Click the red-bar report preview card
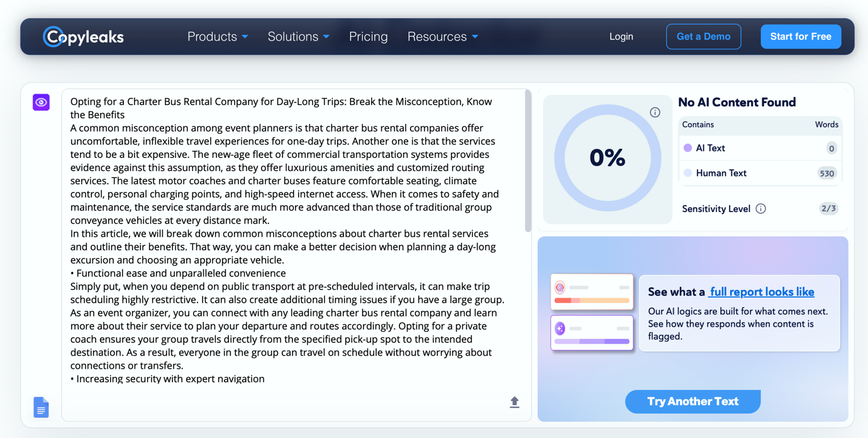Image resolution: width=868 pixels, height=438 pixels. point(592,291)
